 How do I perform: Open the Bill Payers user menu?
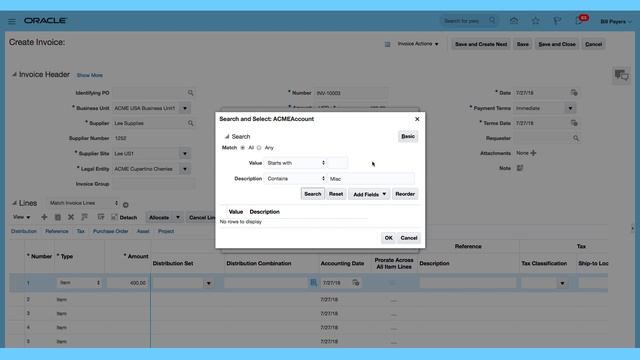coord(616,21)
